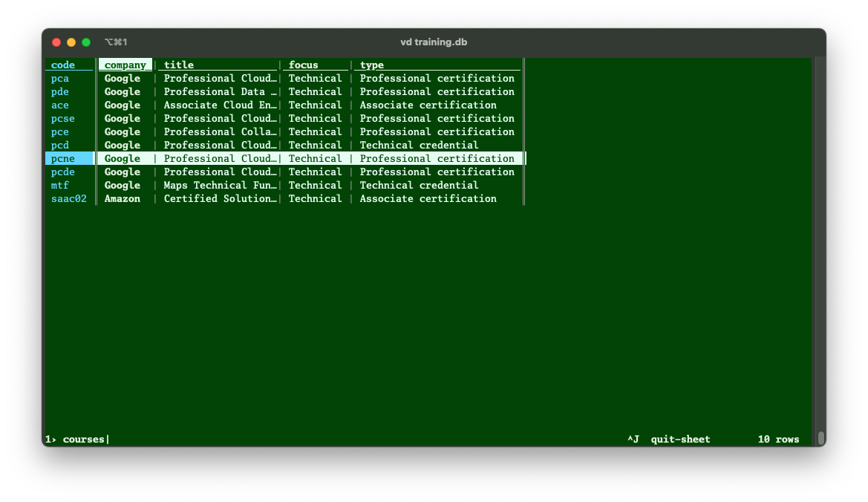Select the 'code' column header

63,65
